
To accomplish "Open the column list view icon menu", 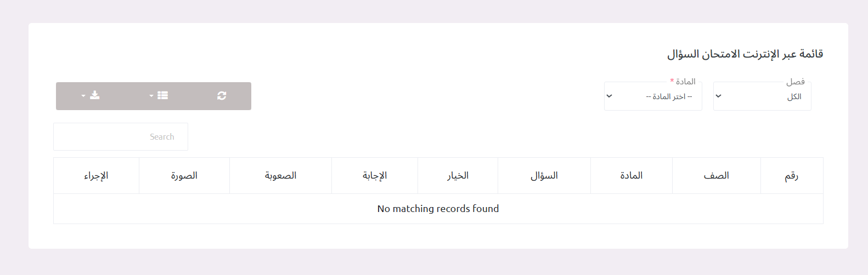I will coord(159,96).
